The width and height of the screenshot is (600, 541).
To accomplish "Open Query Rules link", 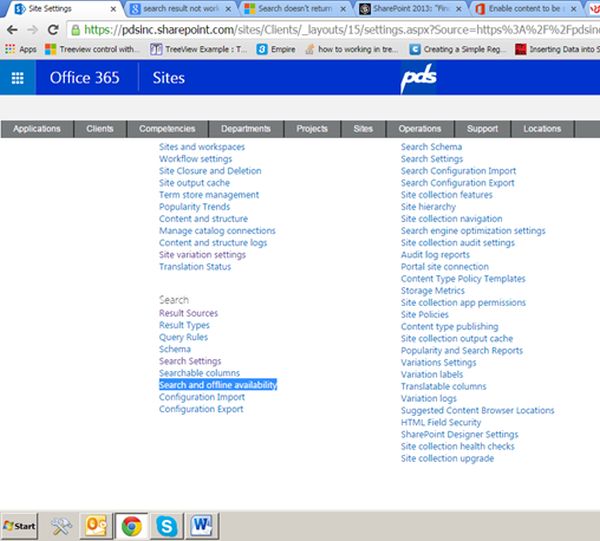I will [x=183, y=337].
